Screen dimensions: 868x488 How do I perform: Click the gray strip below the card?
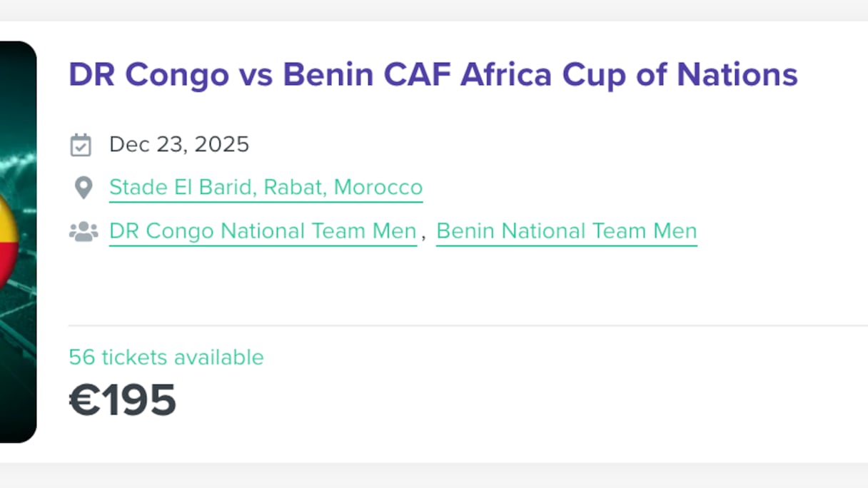428,476
